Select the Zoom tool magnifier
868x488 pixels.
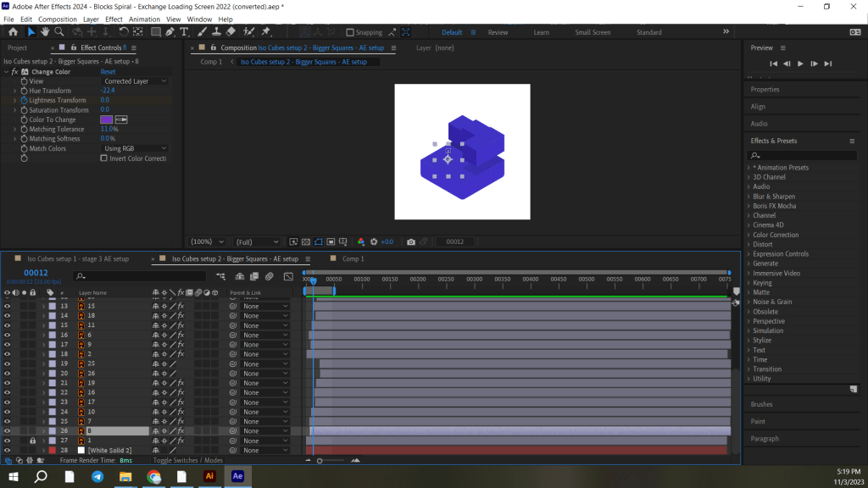click(x=58, y=32)
